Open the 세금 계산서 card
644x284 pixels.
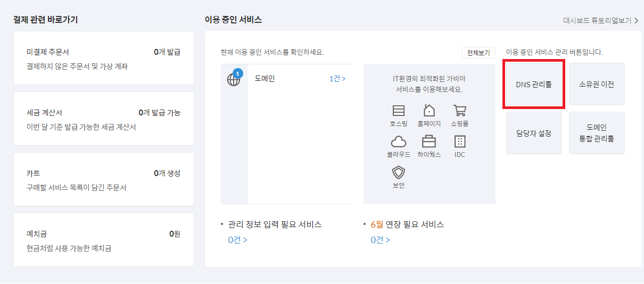point(104,119)
